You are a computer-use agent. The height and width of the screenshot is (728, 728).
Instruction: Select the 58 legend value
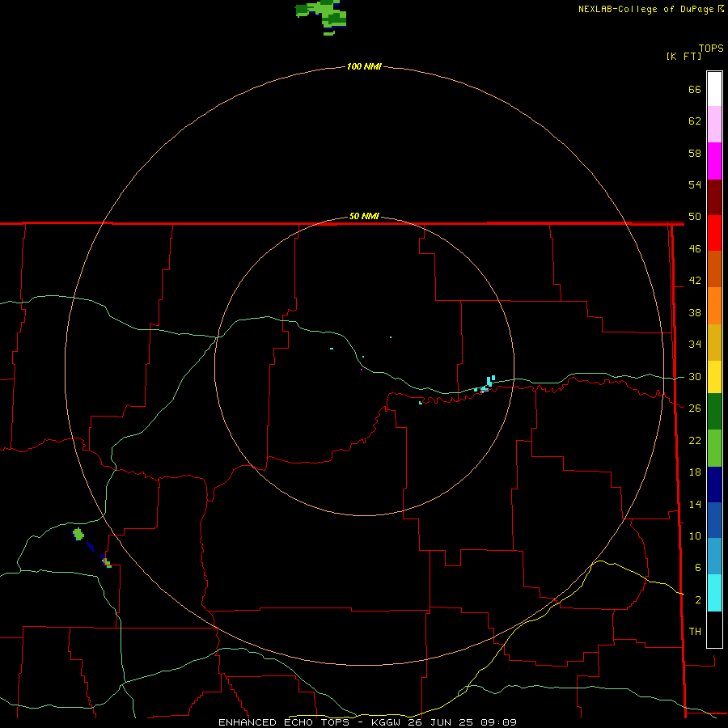point(695,153)
